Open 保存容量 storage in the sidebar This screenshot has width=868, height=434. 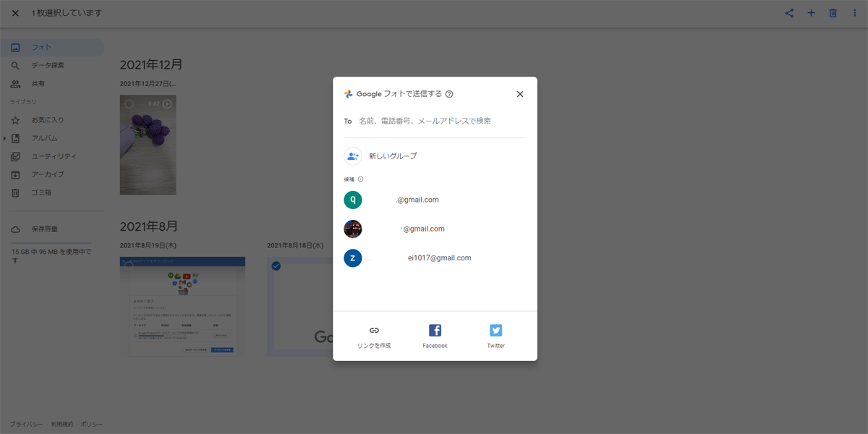[52, 229]
